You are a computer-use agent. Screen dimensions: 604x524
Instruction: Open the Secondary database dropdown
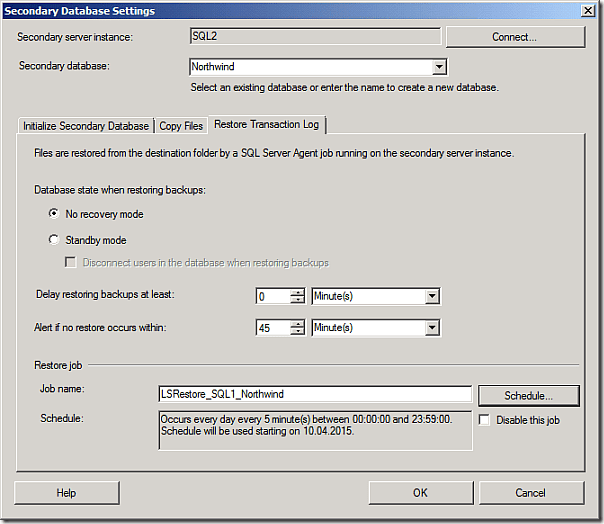coord(439,68)
